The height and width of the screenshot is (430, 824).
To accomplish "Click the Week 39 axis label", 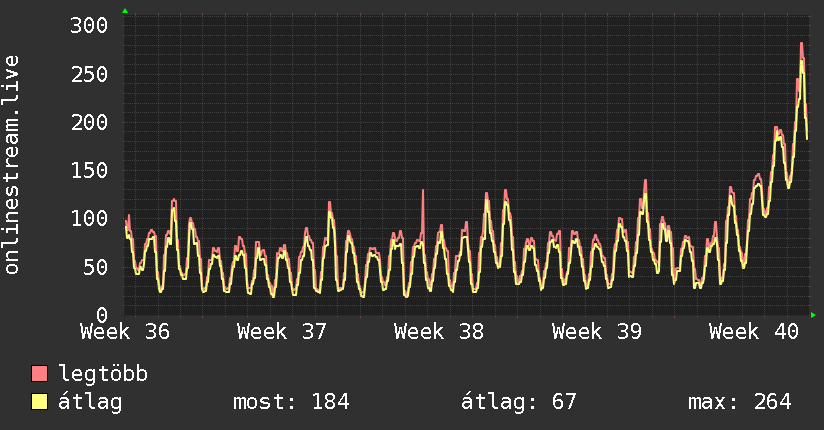I will tap(596, 332).
